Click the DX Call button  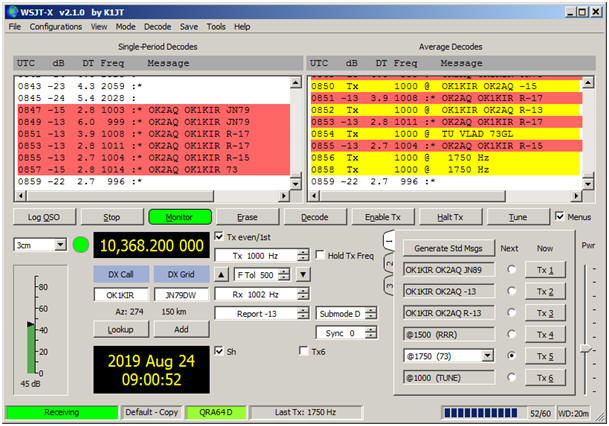click(121, 274)
